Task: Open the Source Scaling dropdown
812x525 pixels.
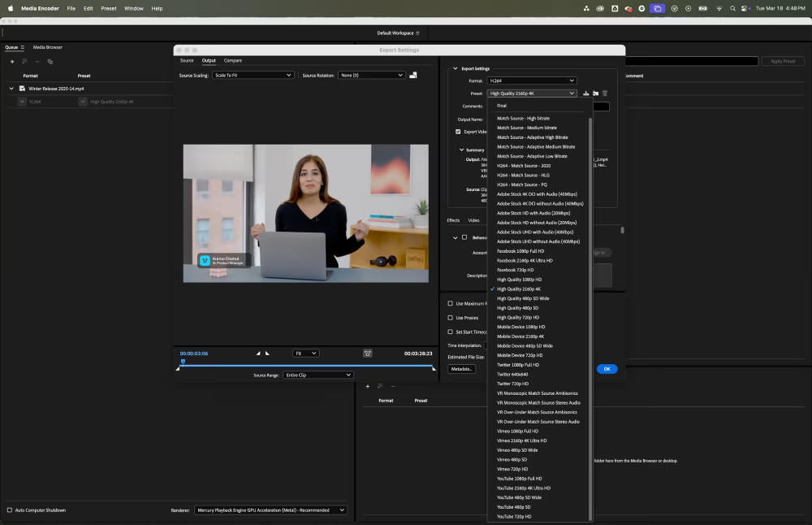Action: coord(253,75)
